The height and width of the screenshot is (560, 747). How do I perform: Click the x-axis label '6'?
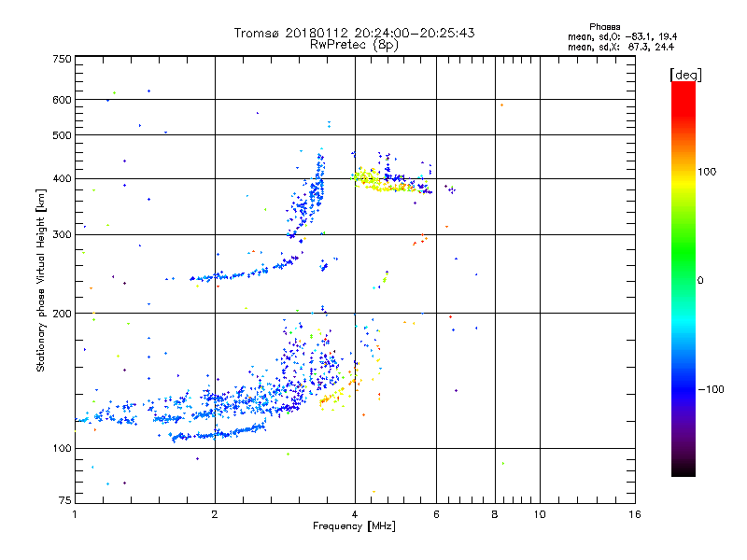pos(436,514)
